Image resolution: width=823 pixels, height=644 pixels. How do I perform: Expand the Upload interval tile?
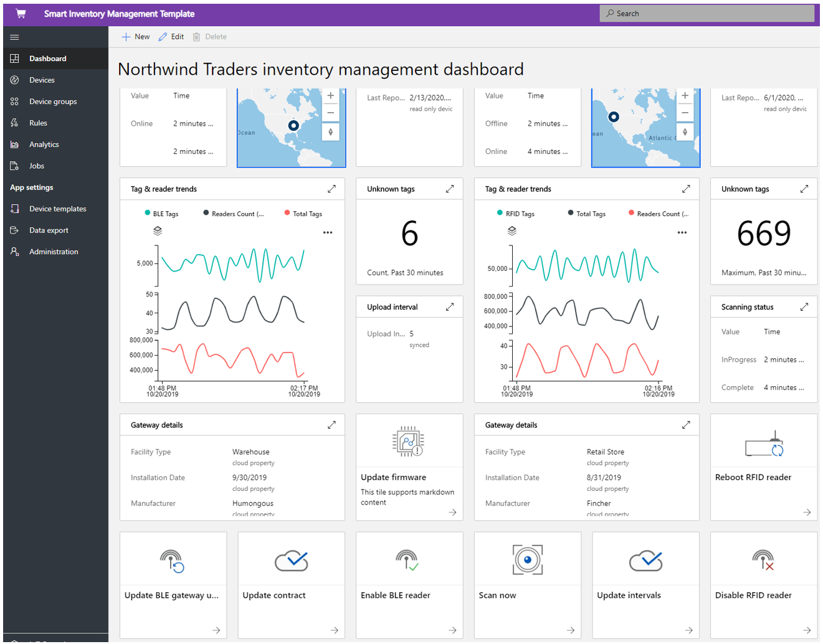[x=450, y=307]
